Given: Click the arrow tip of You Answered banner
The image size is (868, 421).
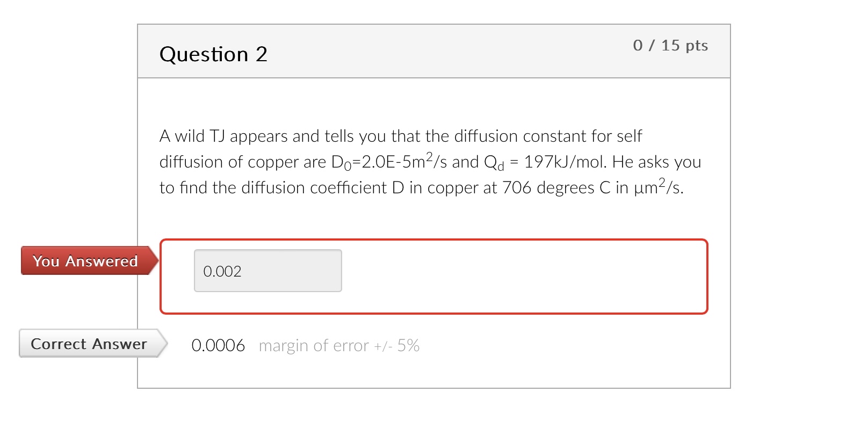Looking at the screenshot, I should 155,261.
